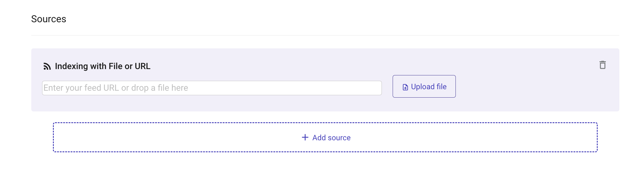Click the RSS feed icon beside Indexing title

pos(47,66)
